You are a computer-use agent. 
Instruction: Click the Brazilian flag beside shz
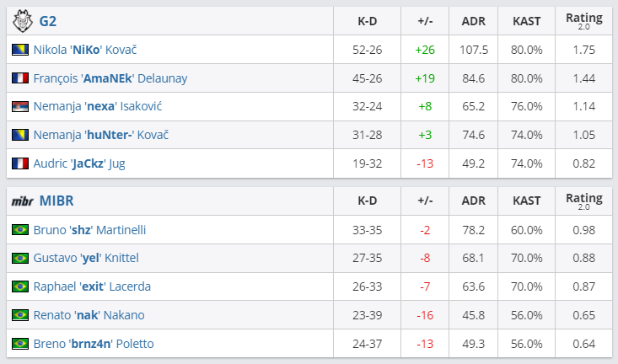click(x=20, y=229)
